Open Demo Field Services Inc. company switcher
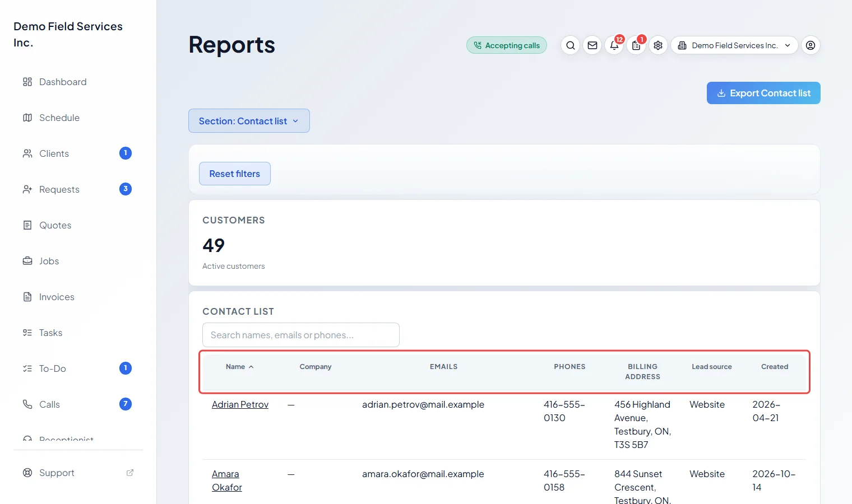The height and width of the screenshot is (504, 852). point(734,45)
